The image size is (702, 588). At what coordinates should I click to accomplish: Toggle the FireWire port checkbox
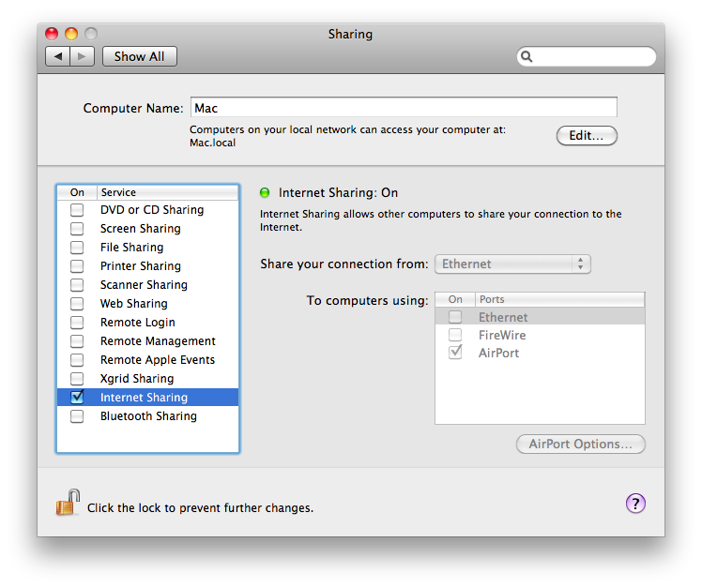pos(455,335)
